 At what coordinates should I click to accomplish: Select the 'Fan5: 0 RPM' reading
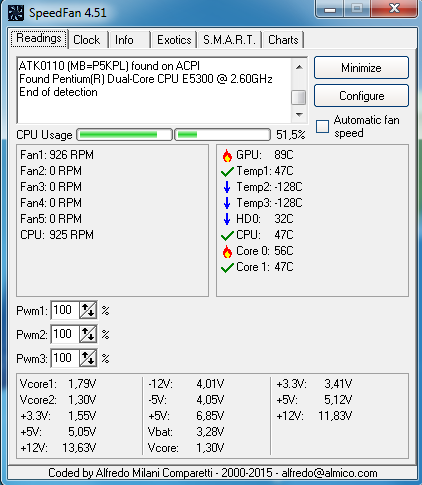[51, 219]
